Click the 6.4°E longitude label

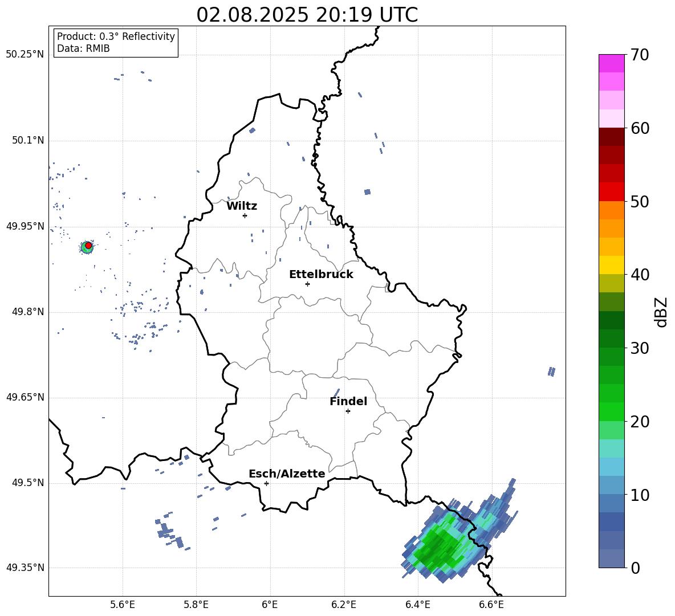[417, 605]
